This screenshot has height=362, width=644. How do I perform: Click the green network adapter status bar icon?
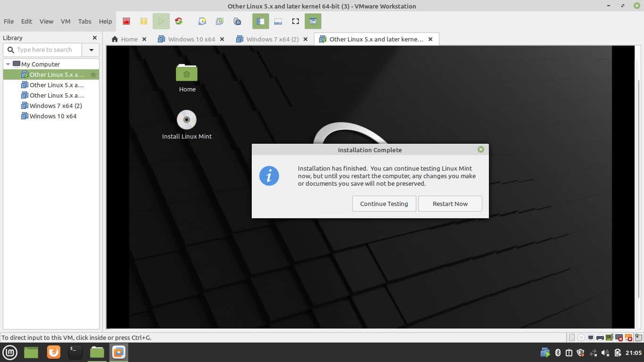pyautogui.click(x=610, y=337)
